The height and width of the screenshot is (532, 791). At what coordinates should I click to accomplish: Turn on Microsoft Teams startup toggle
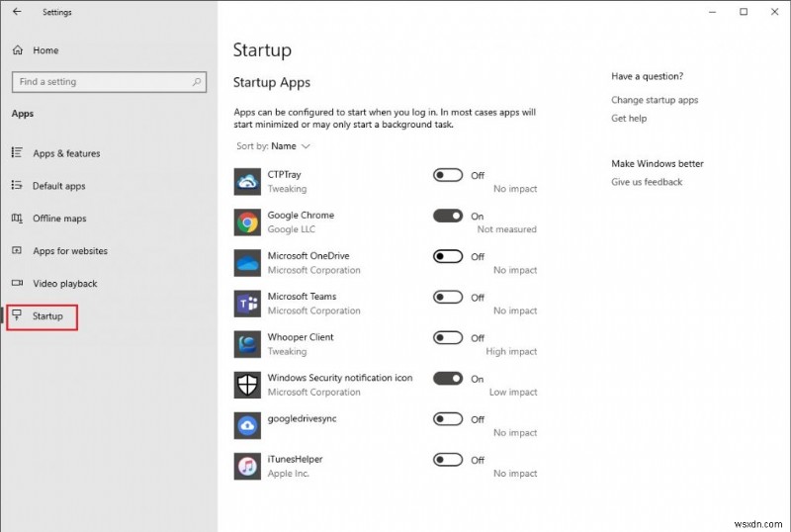pos(448,297)
